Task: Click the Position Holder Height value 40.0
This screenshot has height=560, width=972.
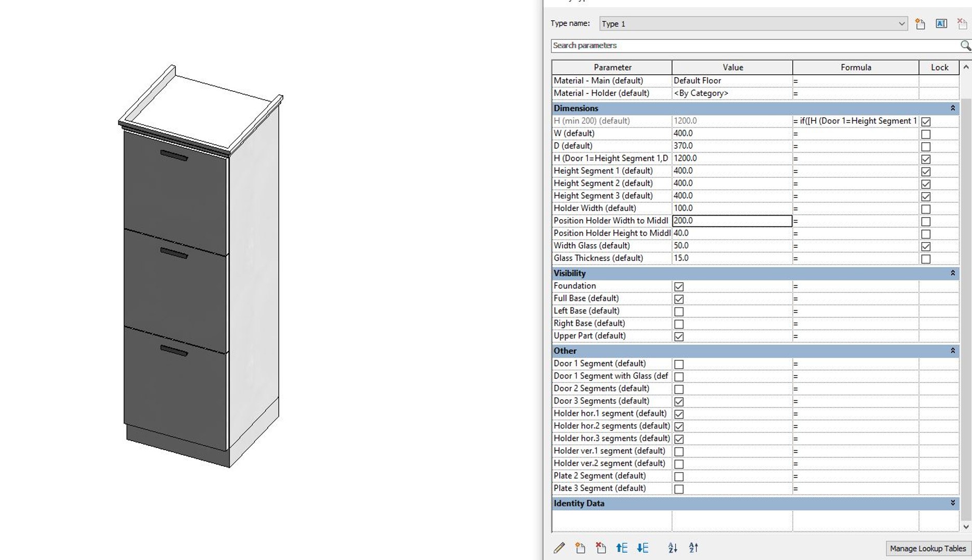Action: click(x=732, y=233)
